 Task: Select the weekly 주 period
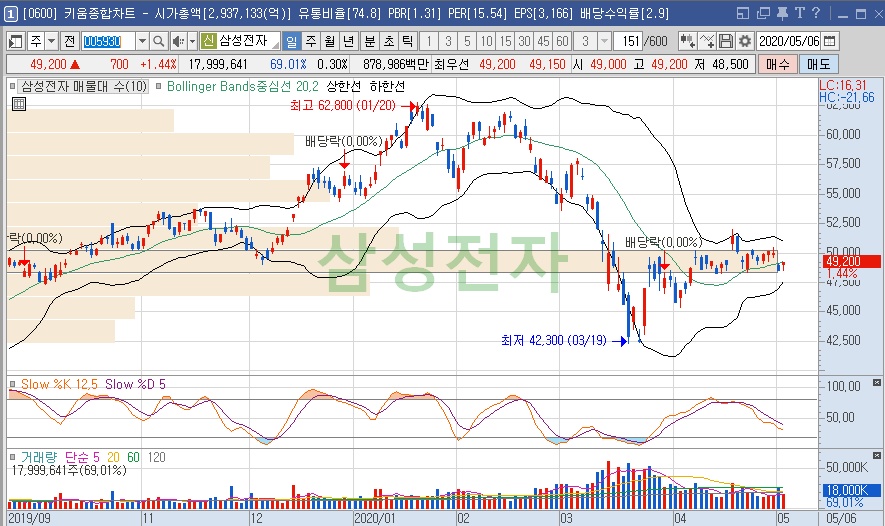[x=311, y=41]
